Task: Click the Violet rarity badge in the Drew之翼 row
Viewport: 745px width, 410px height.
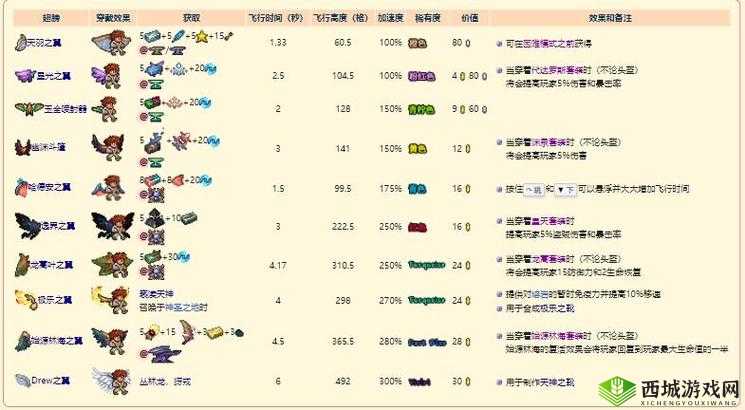Action: [419, 380]
